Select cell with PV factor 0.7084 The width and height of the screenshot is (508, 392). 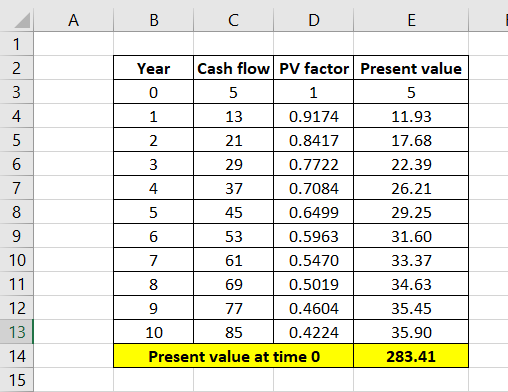[313, 188]
